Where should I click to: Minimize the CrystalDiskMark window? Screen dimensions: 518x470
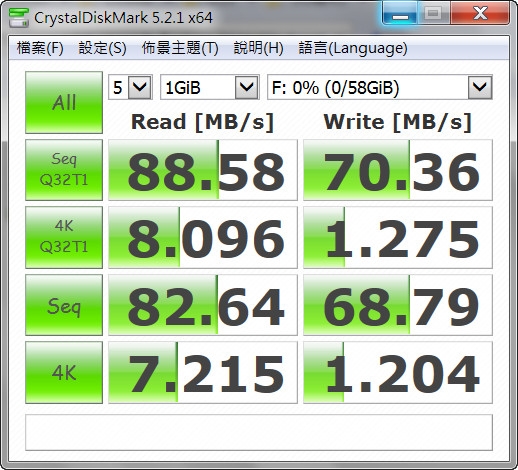pyautogui.click(x=400, y=14)
